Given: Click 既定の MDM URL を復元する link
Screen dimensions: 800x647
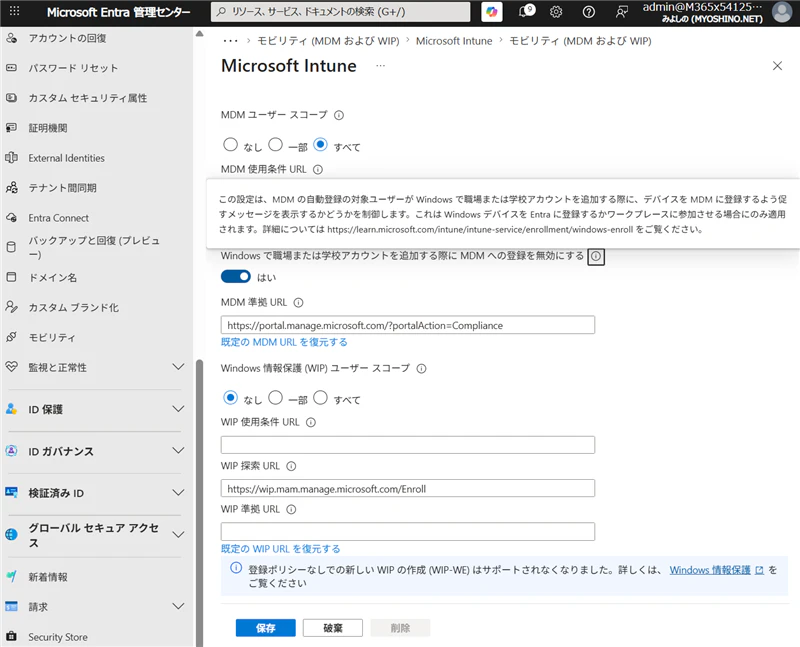Looking at the screenshot, I should pos(284,342).
